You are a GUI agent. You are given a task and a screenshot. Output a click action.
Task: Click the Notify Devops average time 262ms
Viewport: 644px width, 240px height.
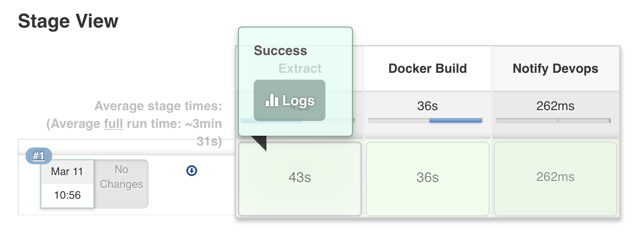[555, 106]
